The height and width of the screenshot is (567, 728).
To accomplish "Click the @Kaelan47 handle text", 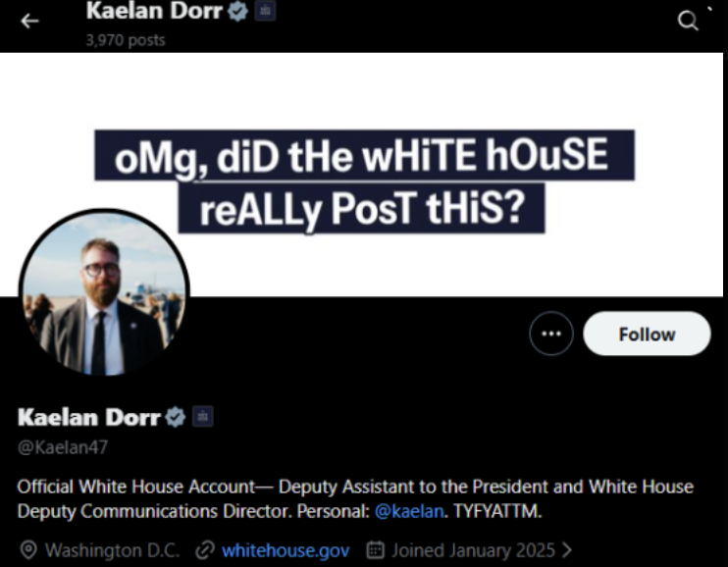I will click(x=63, y=447).
